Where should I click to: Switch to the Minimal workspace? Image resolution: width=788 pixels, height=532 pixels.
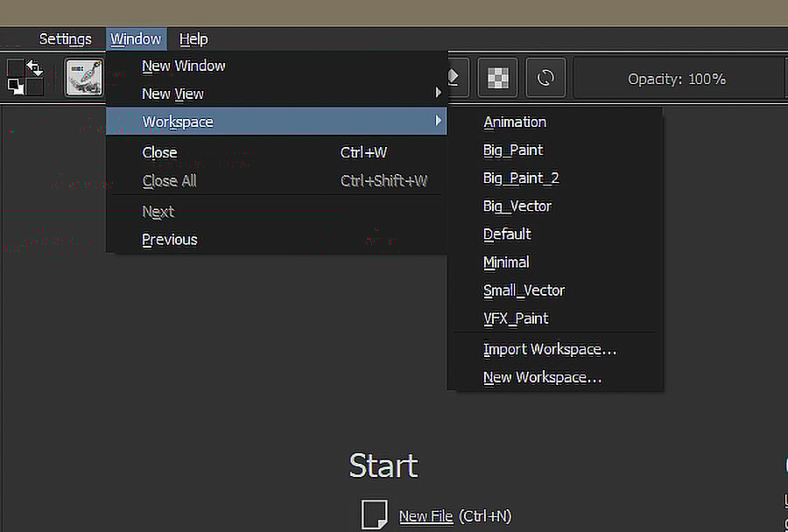pos(555,262)
